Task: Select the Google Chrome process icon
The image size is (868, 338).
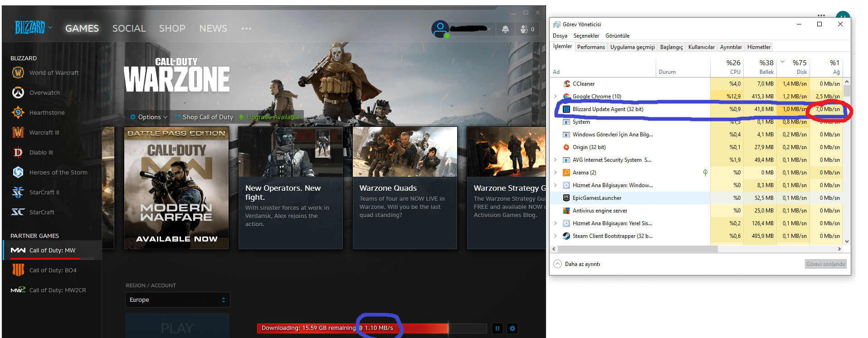Action: click(566, 97)
